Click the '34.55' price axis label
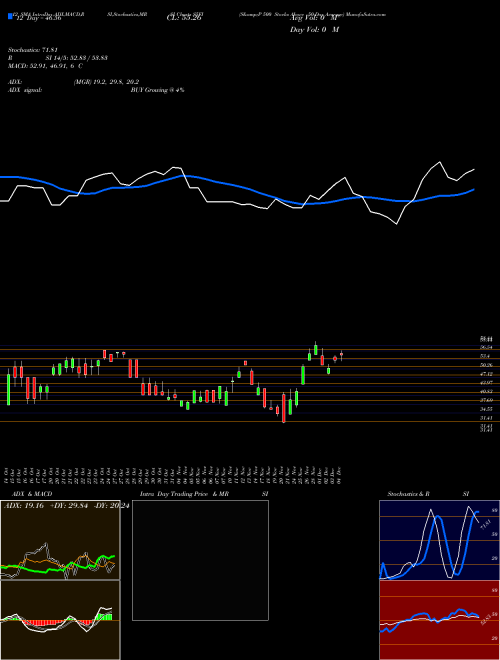Screen dimensions: 500x660 coord(486,409)
